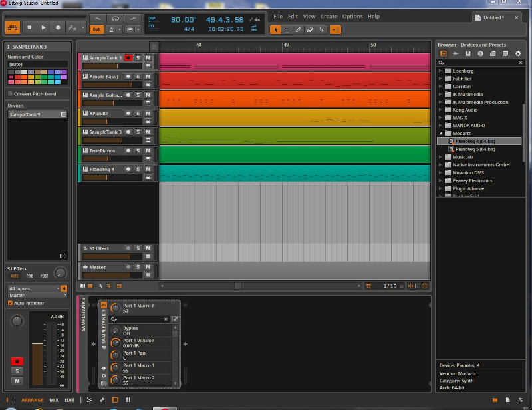The image size is (532, 410).
Task: Open the Multisamples browser bars icon
Action: pos(468,54)
